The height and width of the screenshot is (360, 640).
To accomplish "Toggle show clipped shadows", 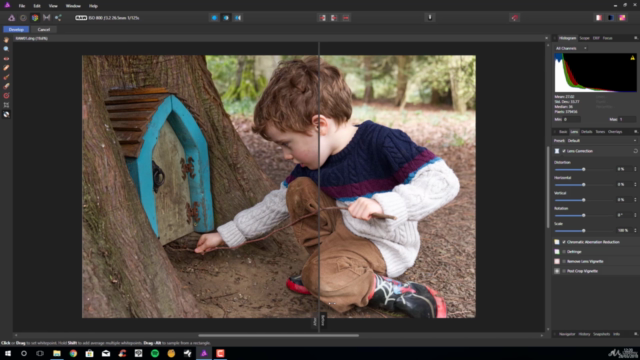I will [611, 18].
